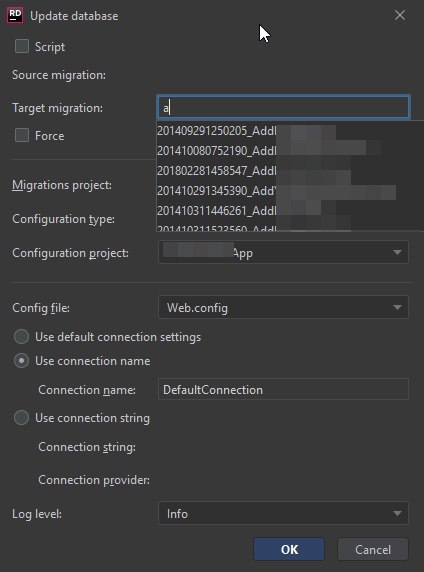Image resolution: width=424 pixels, height=572 pixels.
Task: Select Use default connection settings radio
Action: point(22,337)
